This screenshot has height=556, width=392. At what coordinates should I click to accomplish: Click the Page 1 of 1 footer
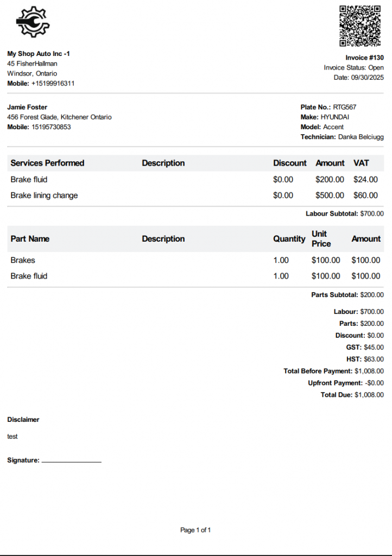pyautogui.click(x=195, y=530)
